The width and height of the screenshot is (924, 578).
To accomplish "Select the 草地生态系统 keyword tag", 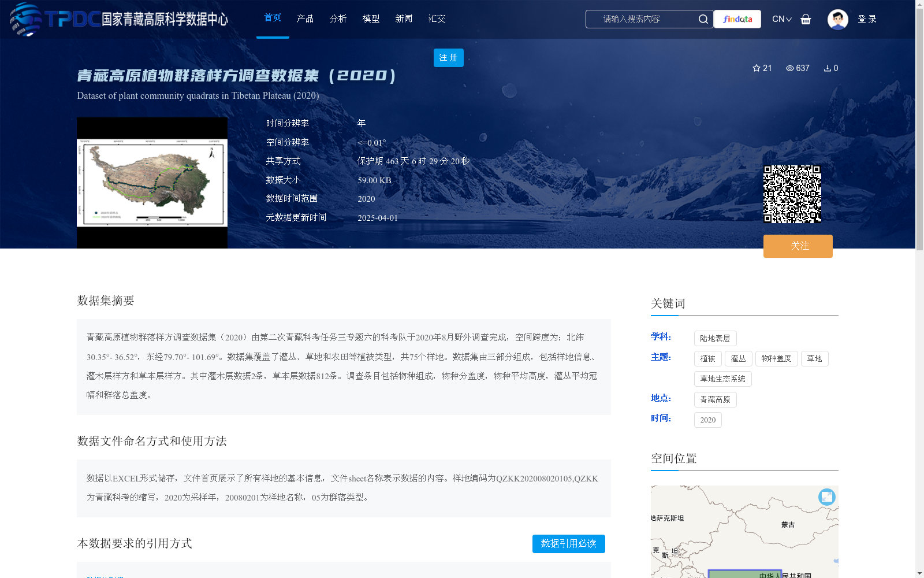I will (723, 379).
